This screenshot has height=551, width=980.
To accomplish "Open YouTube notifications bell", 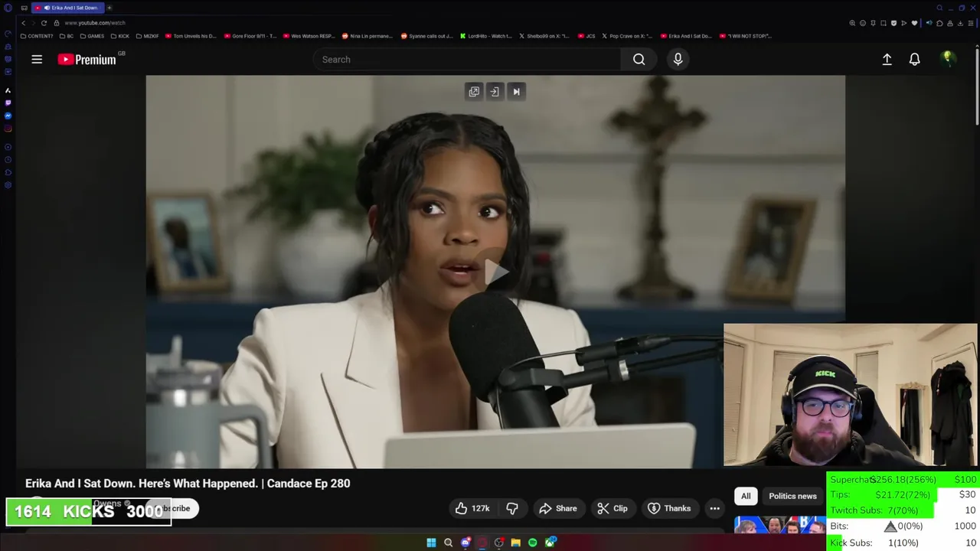I will pos(914,59).
